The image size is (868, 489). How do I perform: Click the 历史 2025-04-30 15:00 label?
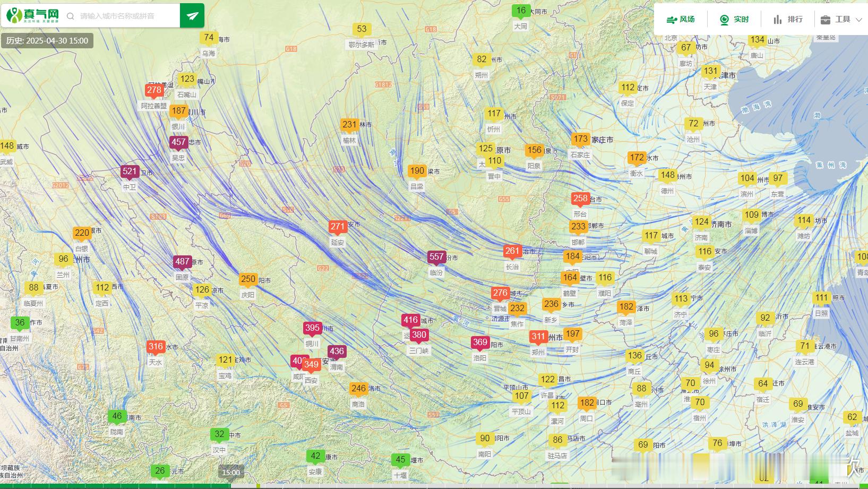click(x=47, y=40)
